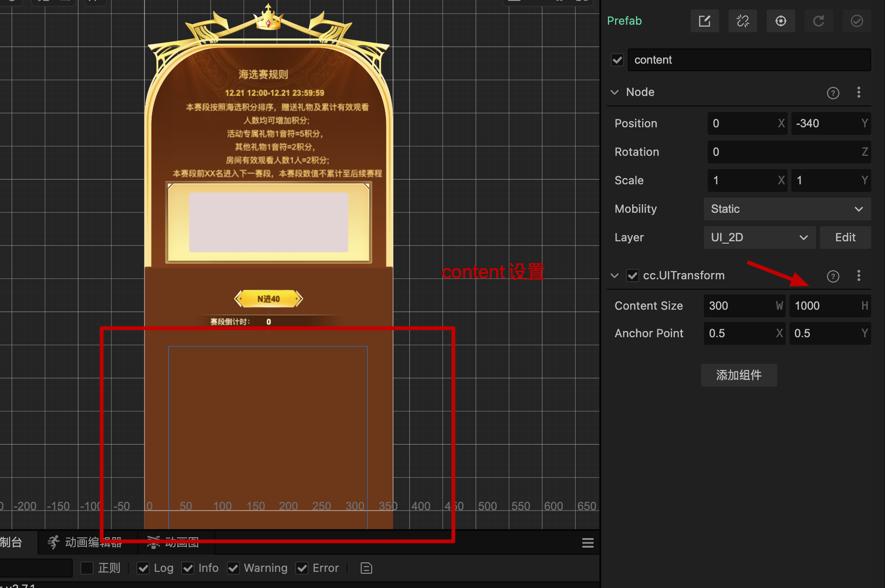Click the Position property label
Image resolution: width=885 pixels, height=588 pixels.
[x=636, y=123]
